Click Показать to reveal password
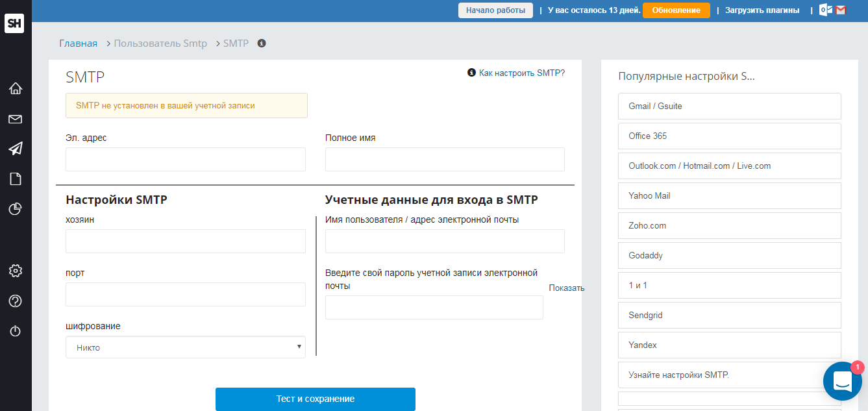Image resolution: width=868 pixels, height=411 pixels. point(566,288)
